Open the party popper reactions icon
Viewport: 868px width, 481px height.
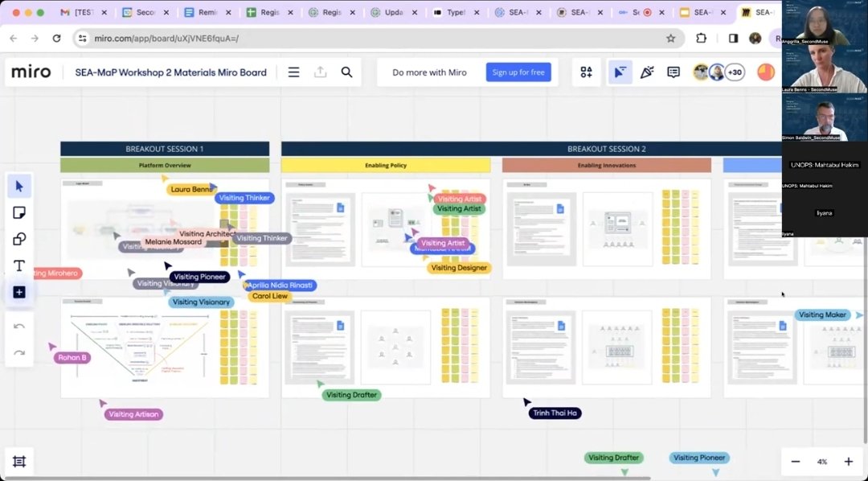click(x=646, y=72)
